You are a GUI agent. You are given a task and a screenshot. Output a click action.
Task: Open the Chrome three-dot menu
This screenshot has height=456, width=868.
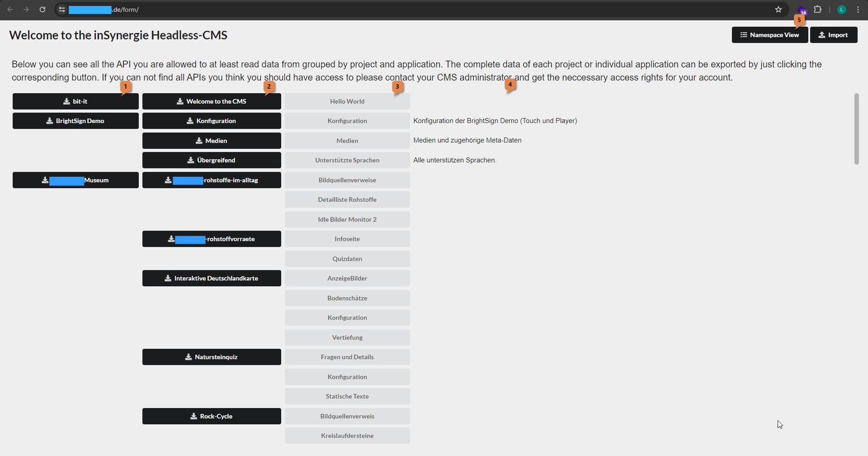(858, 9)
